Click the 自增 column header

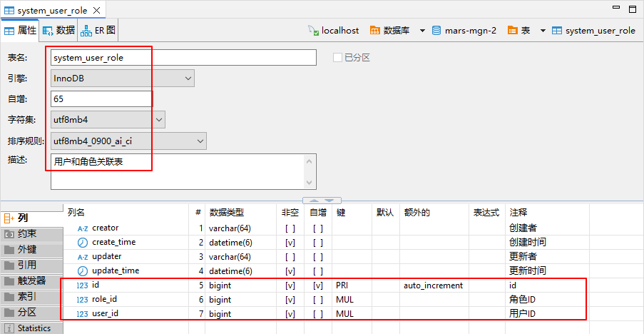coord(318,213)
